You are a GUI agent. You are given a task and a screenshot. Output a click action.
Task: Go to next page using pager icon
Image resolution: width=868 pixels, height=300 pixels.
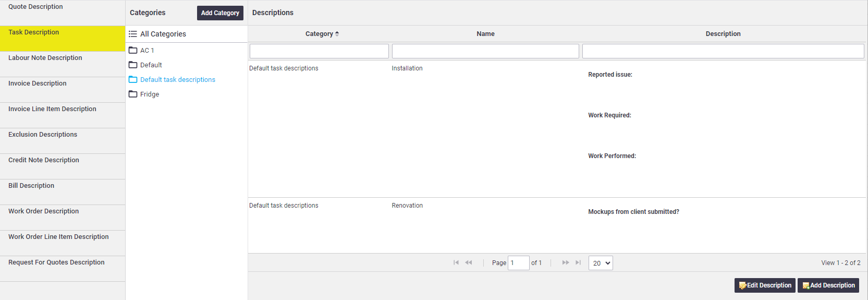coord(566,262)
